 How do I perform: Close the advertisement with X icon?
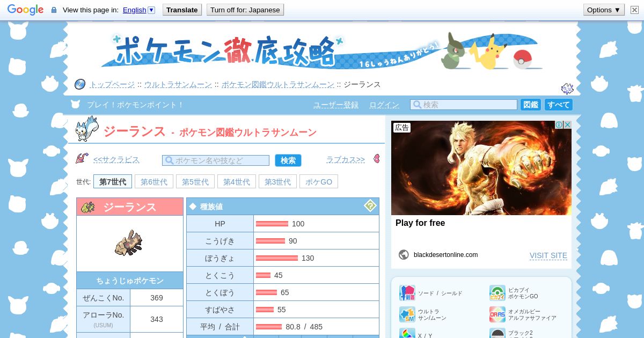[567, 124]
